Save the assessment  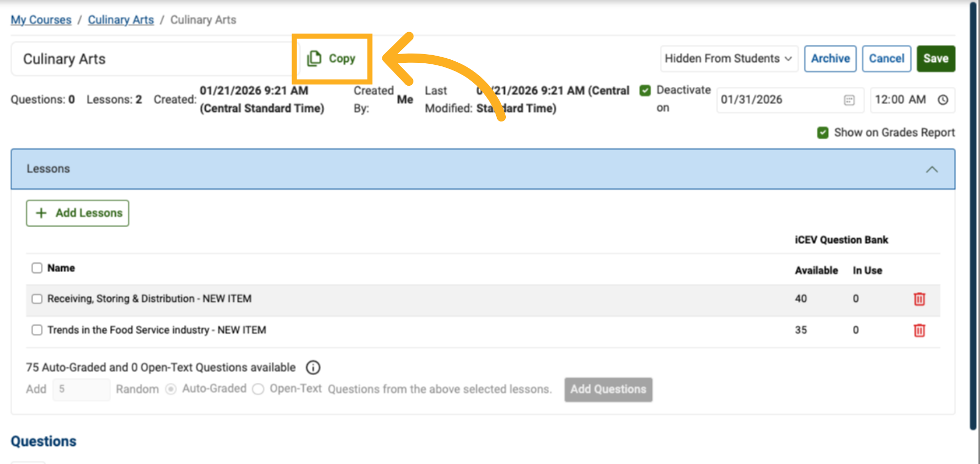click(x=936, y=59)
